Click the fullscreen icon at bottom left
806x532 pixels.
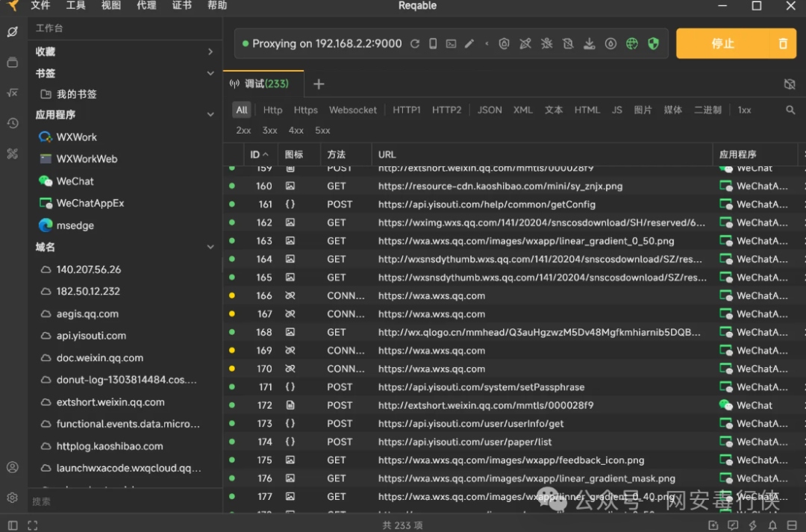point(32,525)
